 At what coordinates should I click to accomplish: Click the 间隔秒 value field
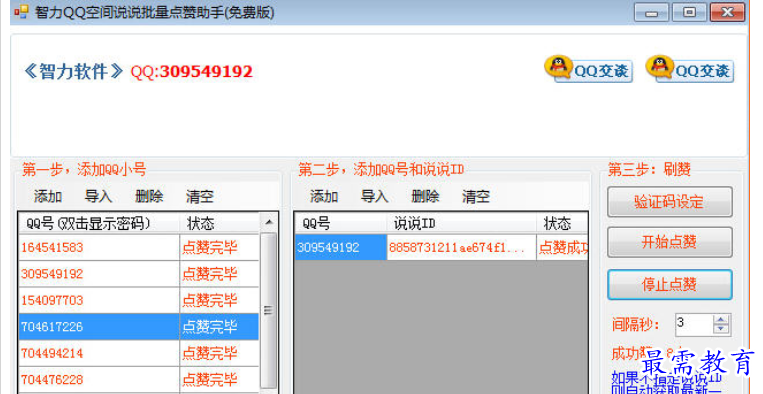(694, 324)
